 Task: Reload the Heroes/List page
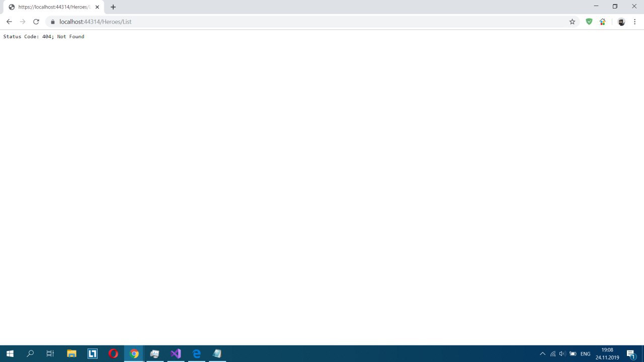[36, 22]
